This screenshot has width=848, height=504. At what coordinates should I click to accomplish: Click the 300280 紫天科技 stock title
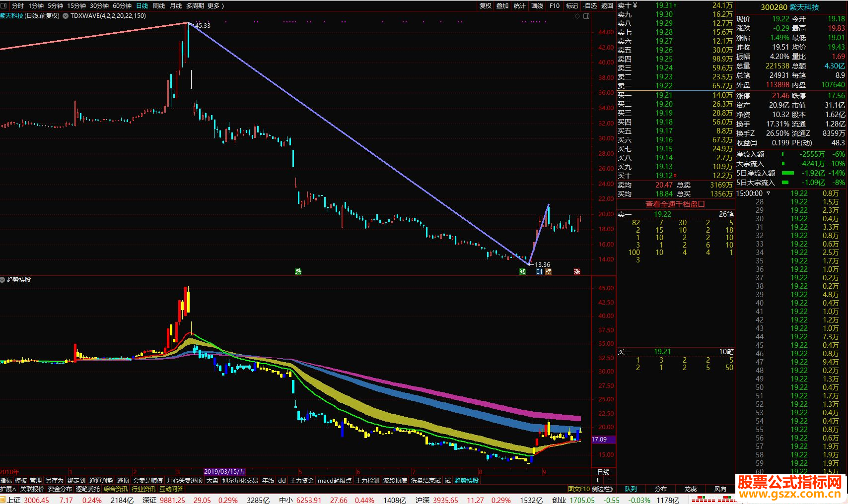790,7
